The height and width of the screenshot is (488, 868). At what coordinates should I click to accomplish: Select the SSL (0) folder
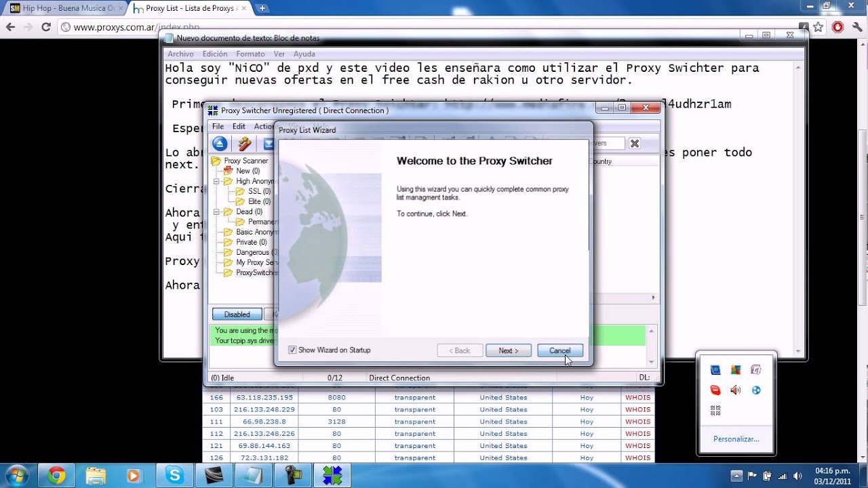(253, 191)
